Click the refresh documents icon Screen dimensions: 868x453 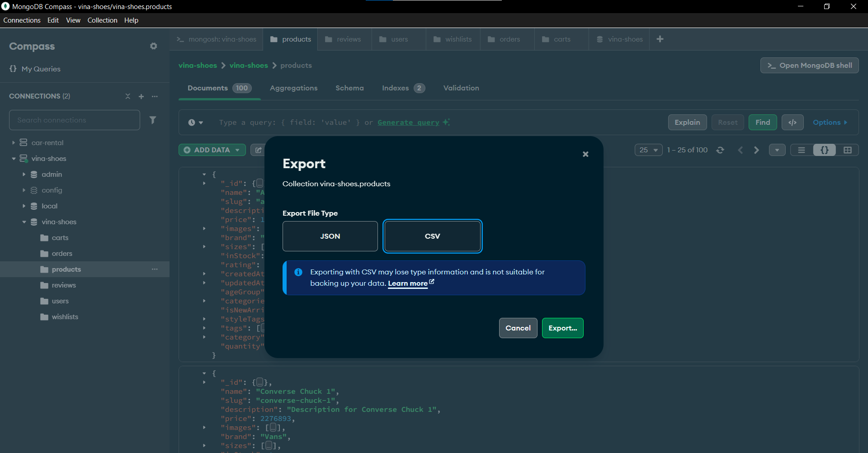pyautogui.click(x=720, y=150)
